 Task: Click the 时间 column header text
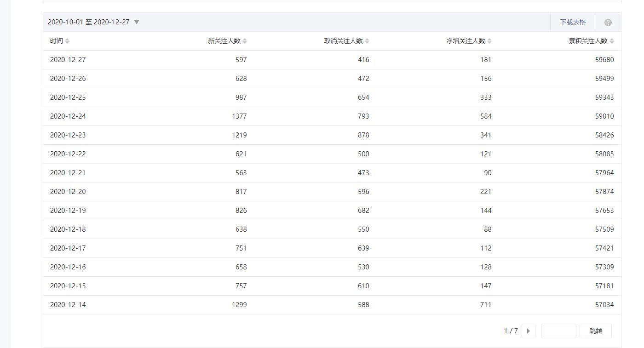[57, 41]
